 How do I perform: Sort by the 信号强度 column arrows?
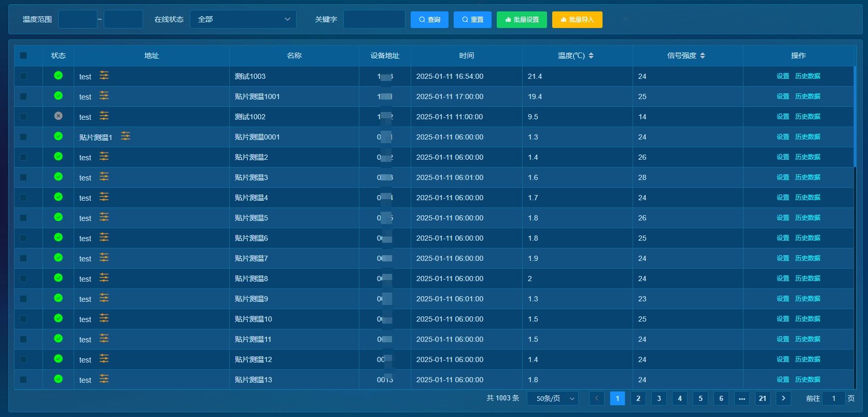[x=703, y=55]
